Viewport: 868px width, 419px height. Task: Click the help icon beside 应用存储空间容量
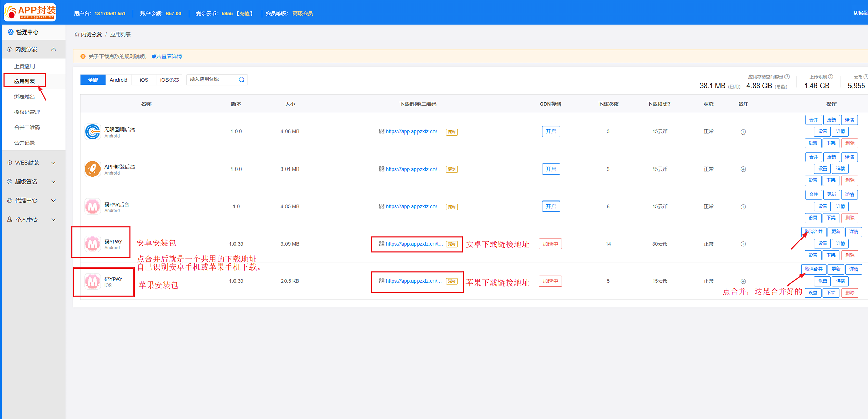787,77
